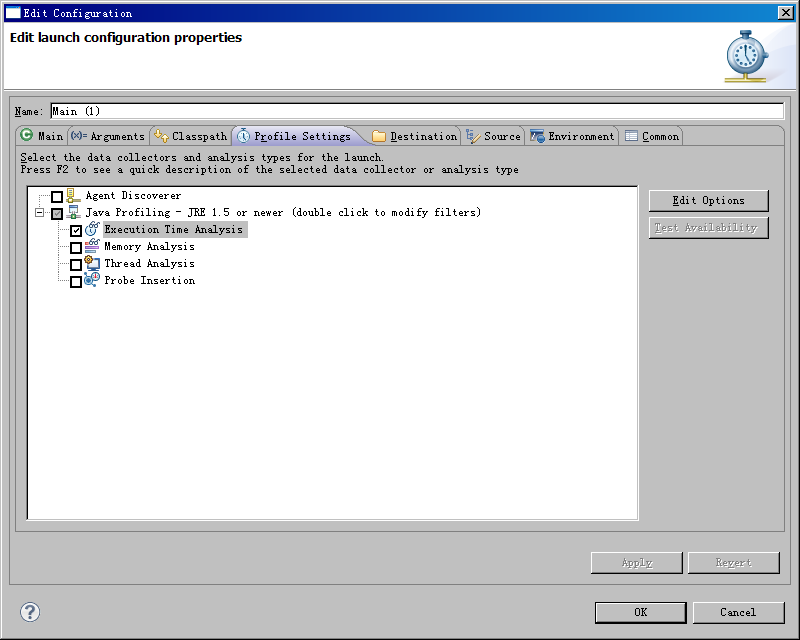This screenshot has height=640, width=800.
Task: Click the Cancel button
Action: tap(738, 612)
